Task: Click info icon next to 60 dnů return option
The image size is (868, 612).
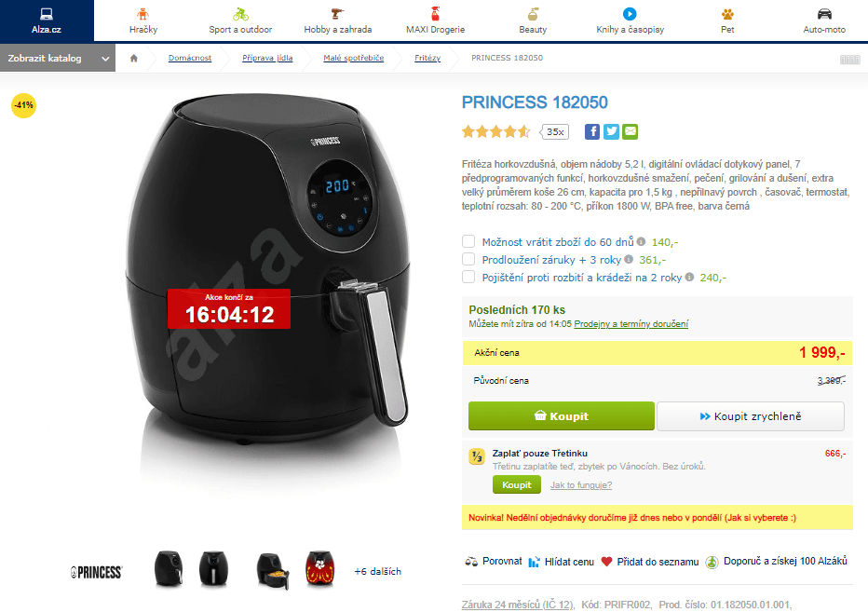Action: (641, 241)
